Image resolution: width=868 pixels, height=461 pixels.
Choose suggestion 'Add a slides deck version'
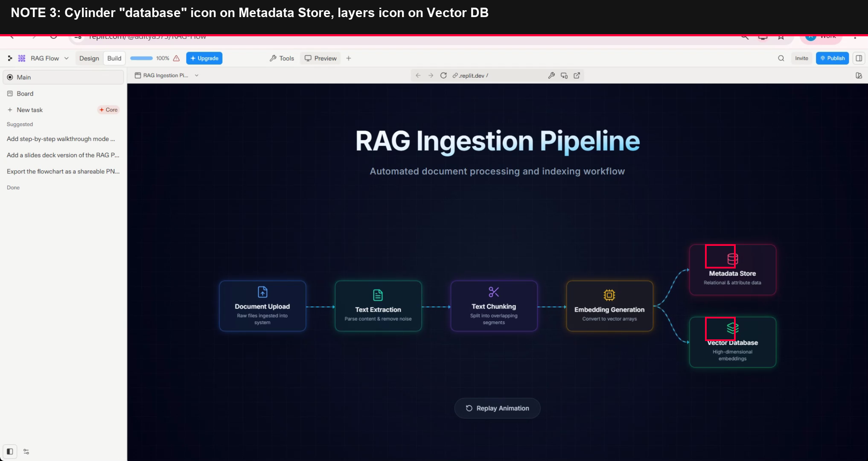point(63,155)
